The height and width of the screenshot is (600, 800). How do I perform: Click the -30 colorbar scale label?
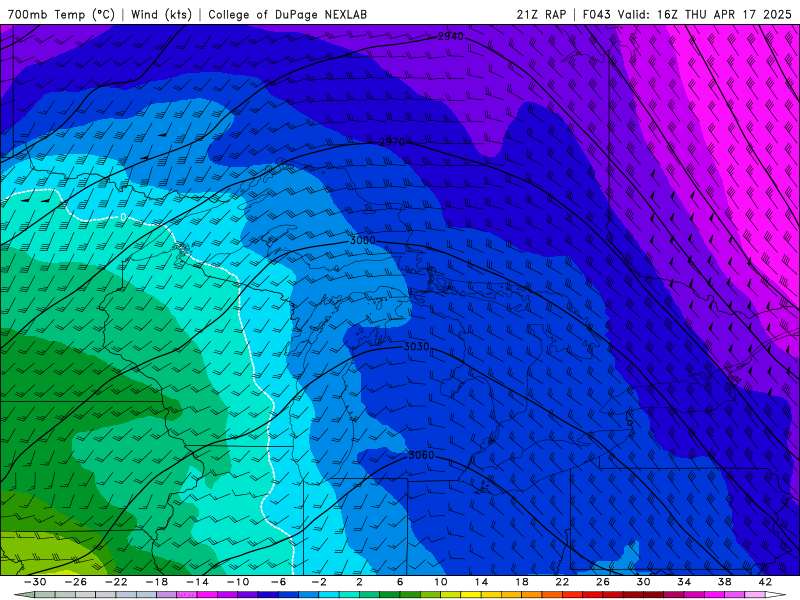35,582
